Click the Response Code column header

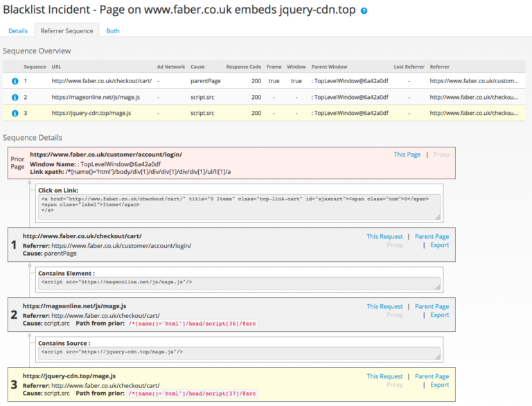243,67
